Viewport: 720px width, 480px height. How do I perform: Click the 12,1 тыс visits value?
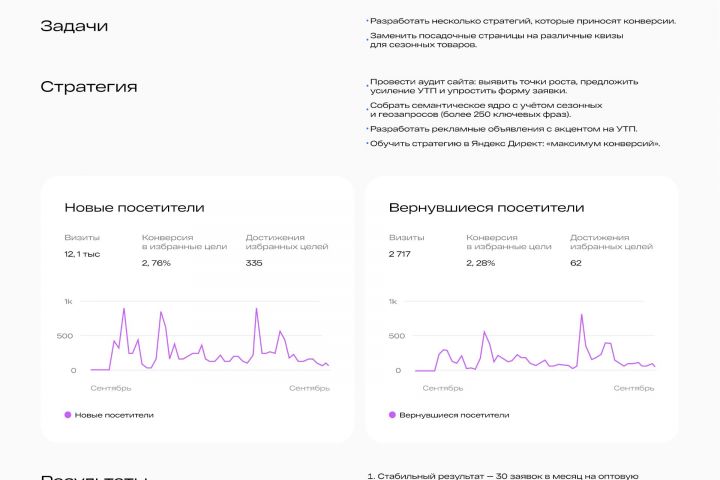[x=85, y=255]
